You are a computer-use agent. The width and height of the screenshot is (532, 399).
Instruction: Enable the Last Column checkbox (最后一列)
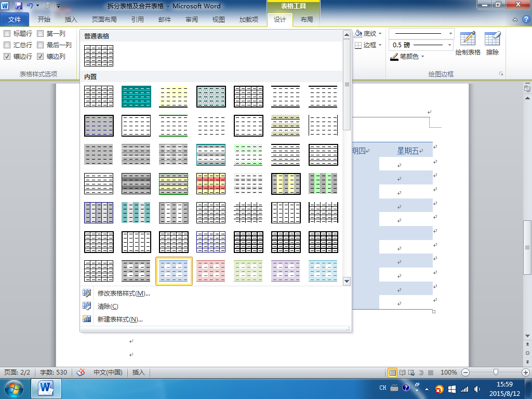[40, 45]
